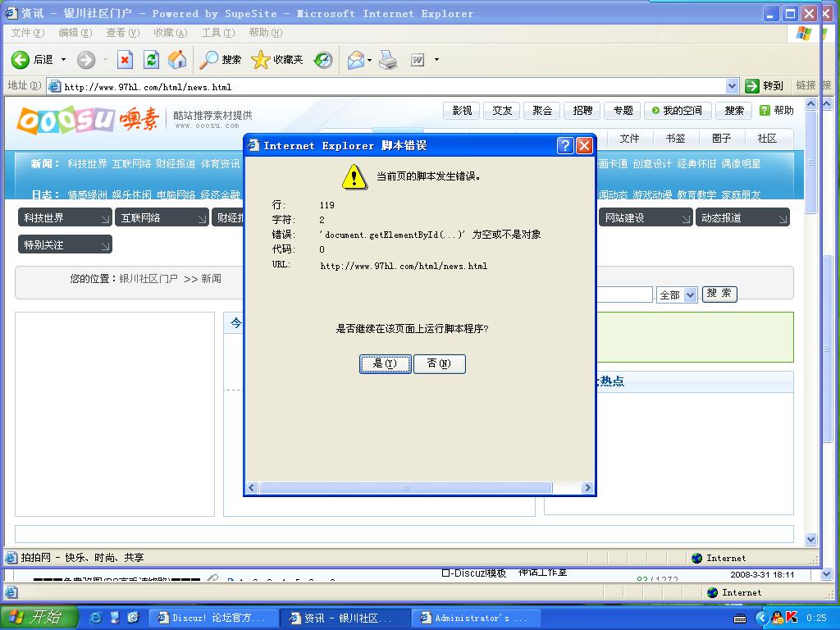Switch to the 圈子 tab on the page
The height and width of the screenshot is (630, 840).
[722, 139]
